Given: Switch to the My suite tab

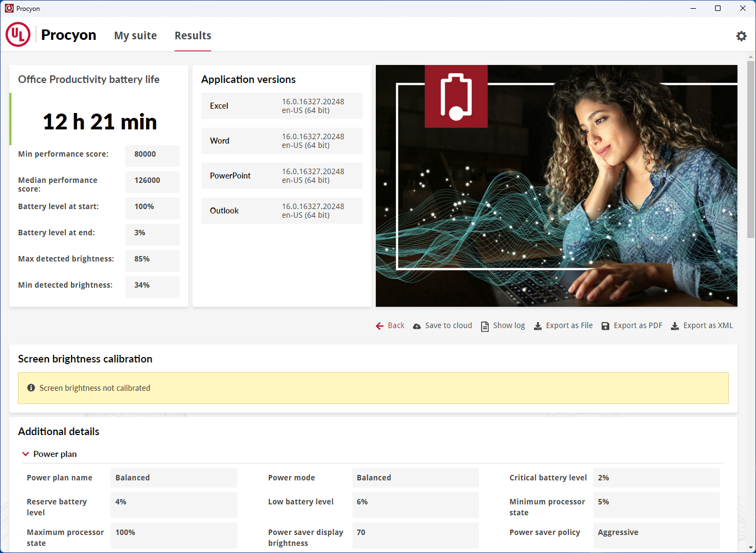Looking at the screenshot, I should [135, 35].
